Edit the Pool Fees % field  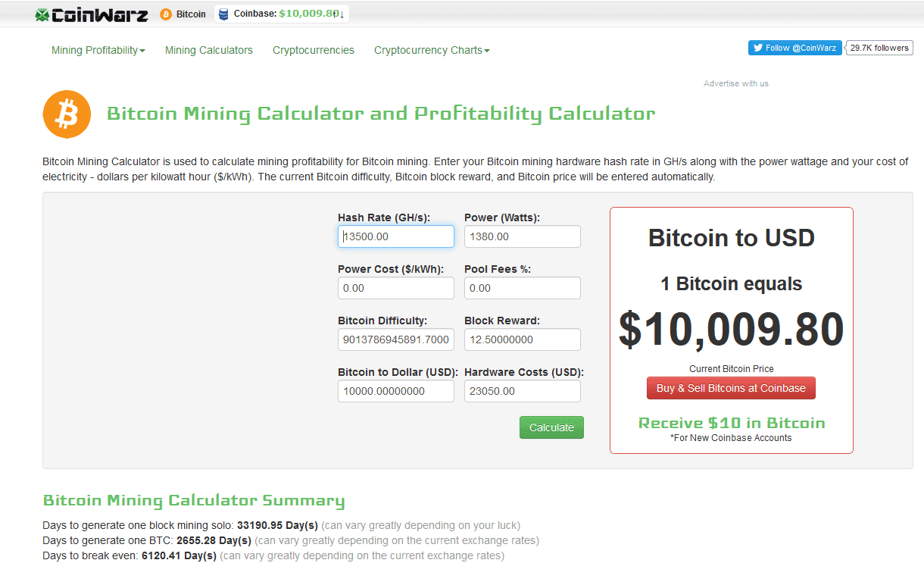(x=522, y=288)
